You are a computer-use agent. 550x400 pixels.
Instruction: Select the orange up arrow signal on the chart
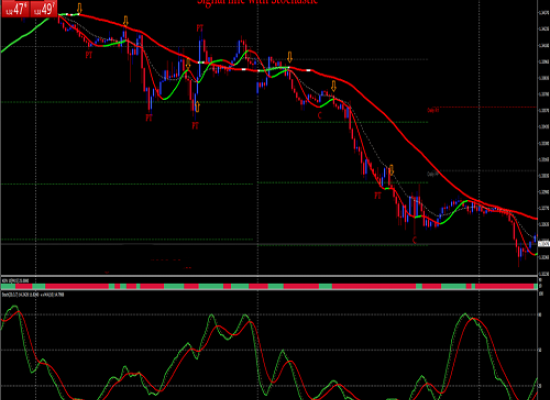pos(197,107)
